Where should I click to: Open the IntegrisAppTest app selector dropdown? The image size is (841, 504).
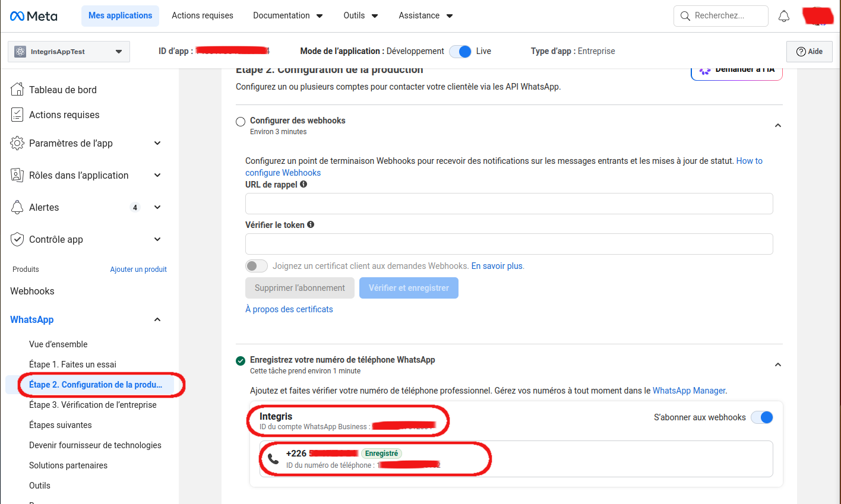69,52
